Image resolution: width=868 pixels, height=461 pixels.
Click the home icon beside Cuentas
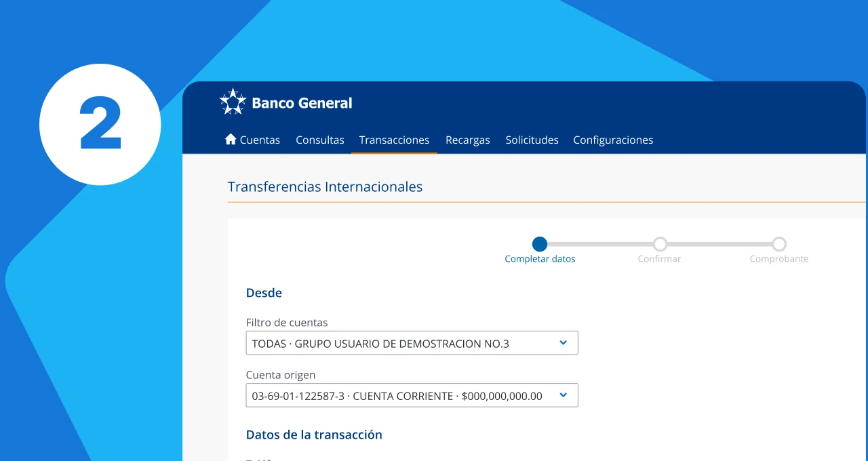pos(231,139)
